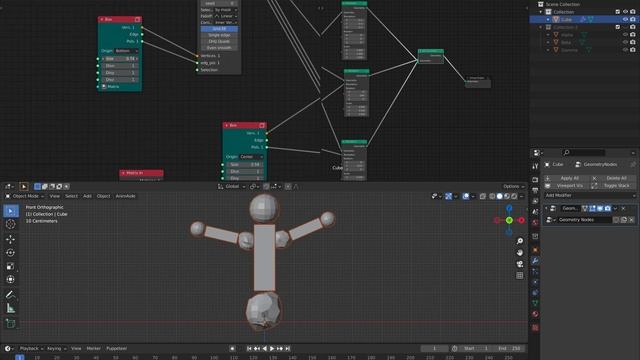
Task: Switch perspective/orthographic grid icon in viewport
Action: click(520, 276)
